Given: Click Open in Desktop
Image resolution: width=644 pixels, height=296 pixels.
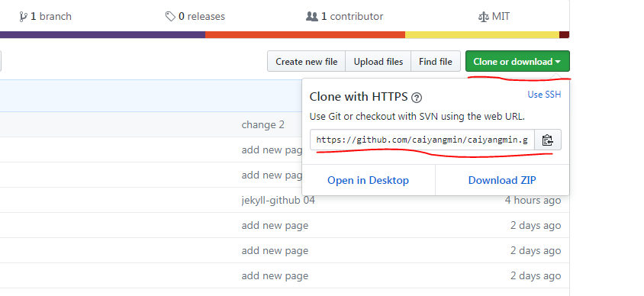Looking at the screenshot, I should tap(368, 180).
